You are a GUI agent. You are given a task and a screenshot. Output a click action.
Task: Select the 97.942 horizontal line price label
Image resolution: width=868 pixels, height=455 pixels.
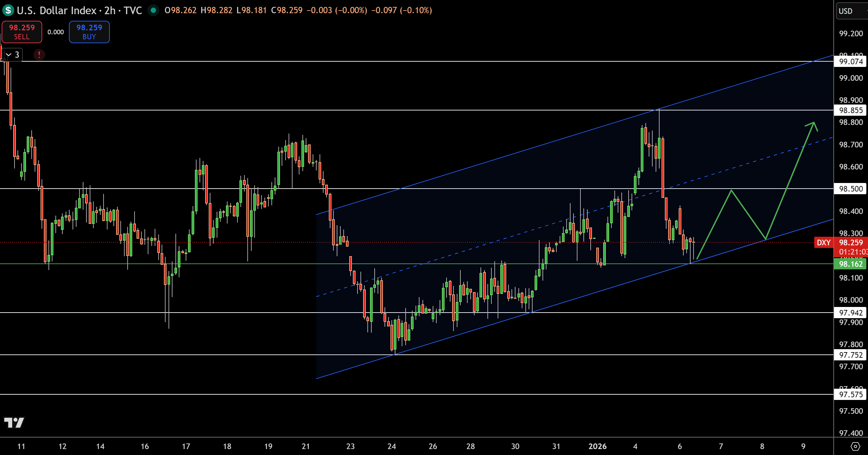click(851, 313)
